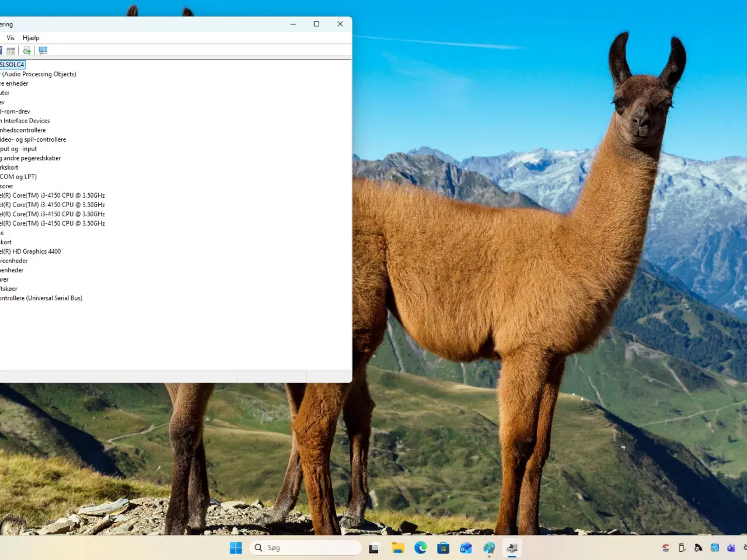Click the Teams icon in system tray
The width and height of the screenshot is (747, 560).
point(731,548)
